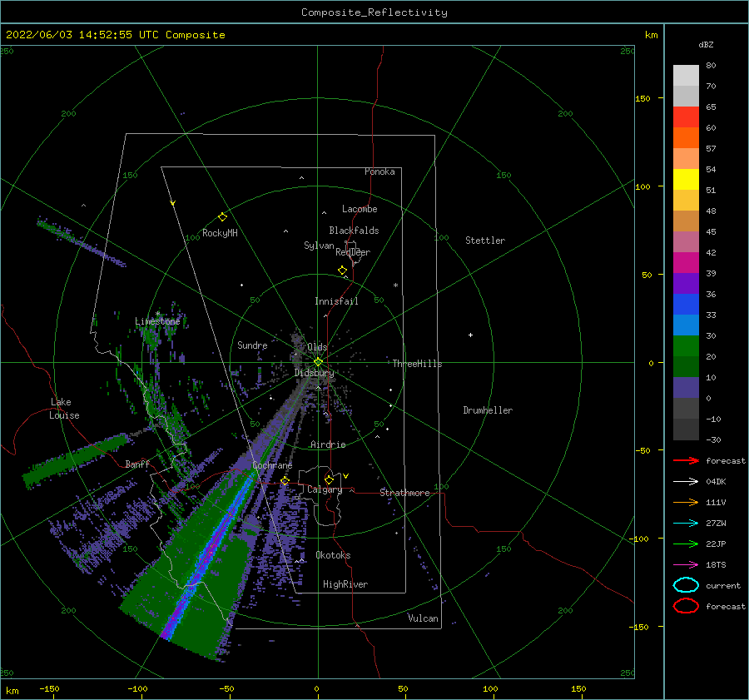Screen dimensions: 749x700
Task: Click the Stettler label
Action: click(x=485, y=241)
